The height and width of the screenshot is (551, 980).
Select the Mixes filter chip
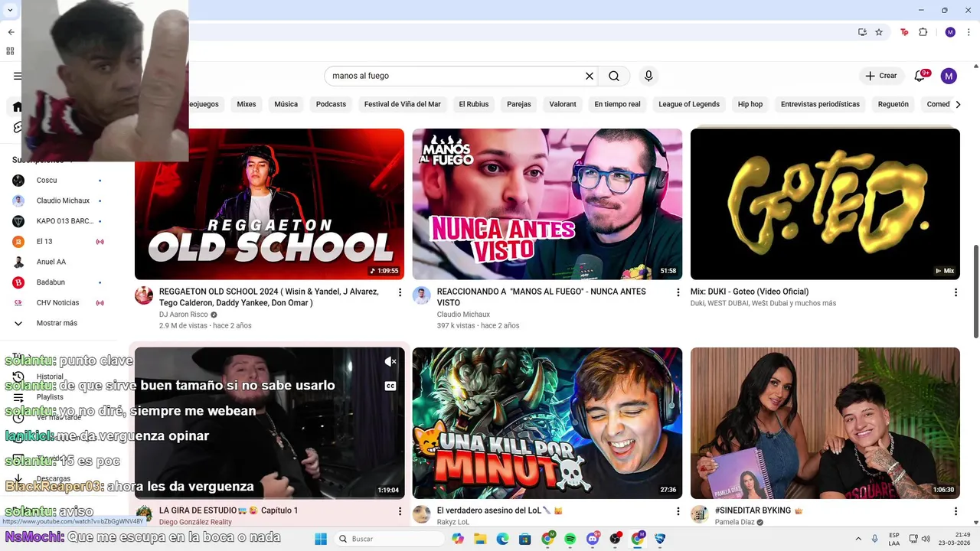click(x=247, y=104)
